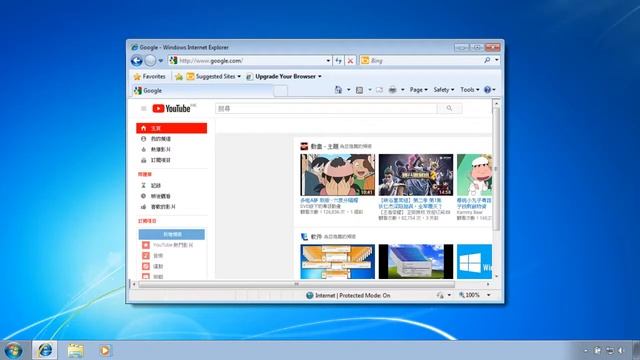Click the Forward navigation arrow
Viewport: 640px width, 360px height.
[x=150, y=61]
